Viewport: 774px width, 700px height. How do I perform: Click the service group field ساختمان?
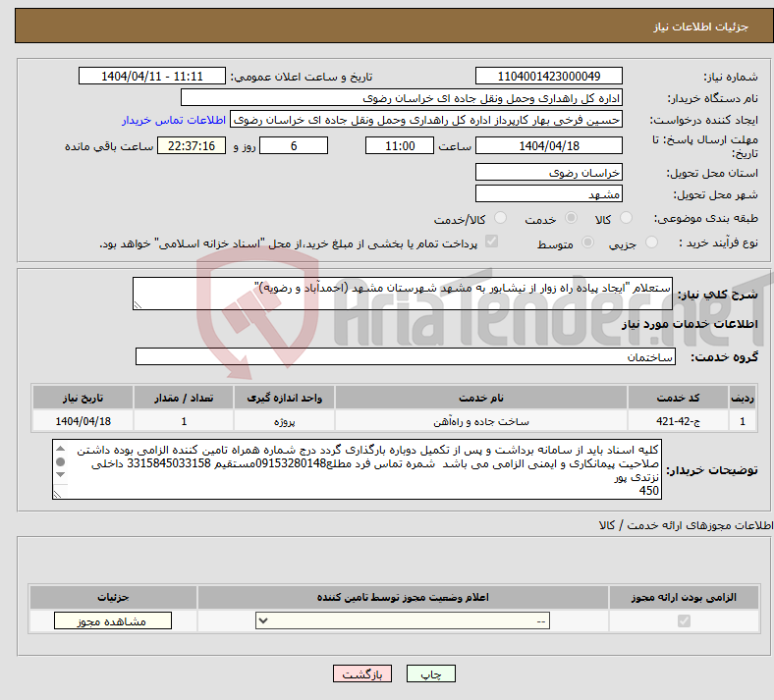coord(406,356)
